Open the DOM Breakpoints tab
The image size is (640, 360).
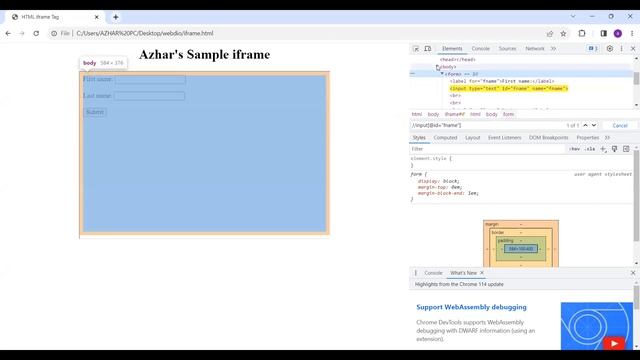(549, 138)
